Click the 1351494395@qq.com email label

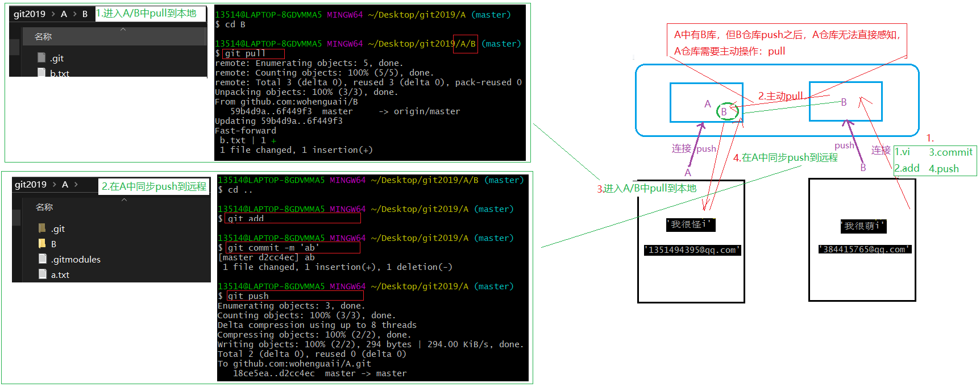point(692,250)
